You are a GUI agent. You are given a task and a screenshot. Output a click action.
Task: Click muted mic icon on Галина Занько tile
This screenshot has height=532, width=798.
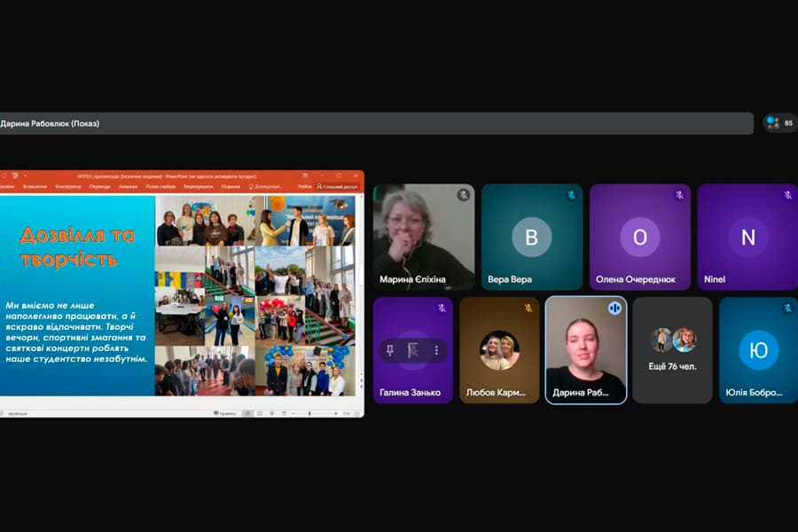pos(442,308)
